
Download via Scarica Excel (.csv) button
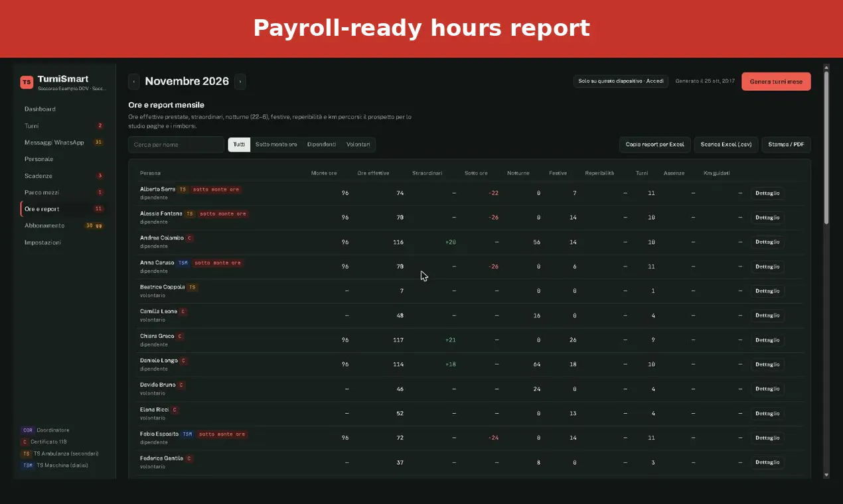[x=726, y=145]
